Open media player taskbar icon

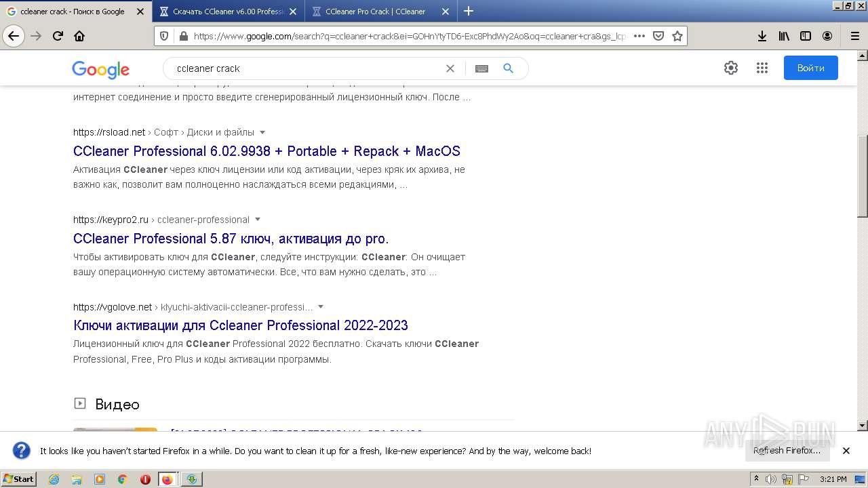coord(100,479)
